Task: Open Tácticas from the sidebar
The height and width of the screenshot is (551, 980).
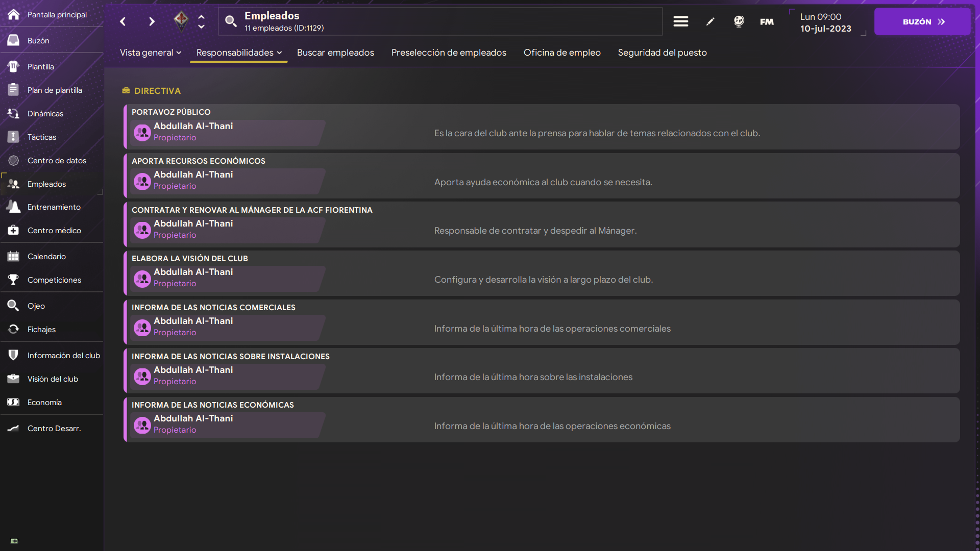Action: 42,137
